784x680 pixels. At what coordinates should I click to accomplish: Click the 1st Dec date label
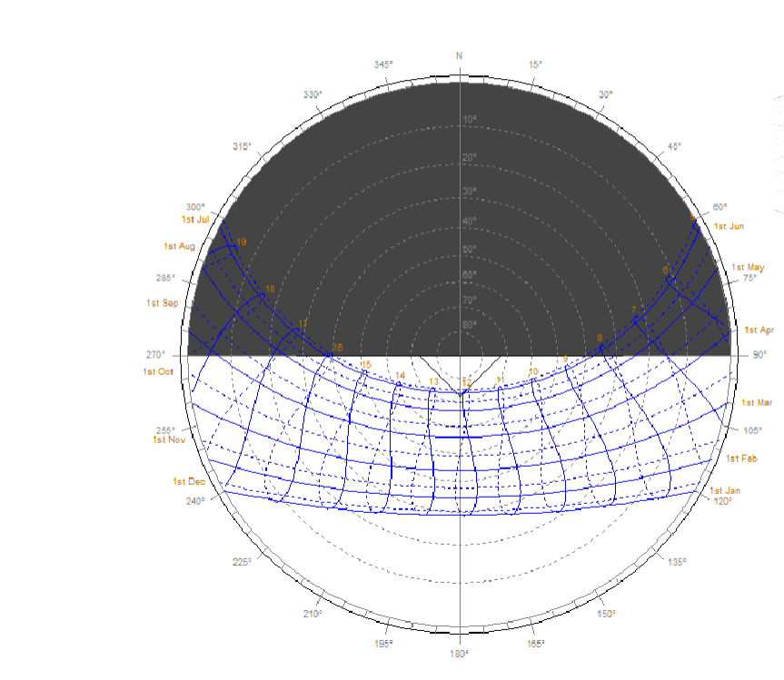click(188, 481)
